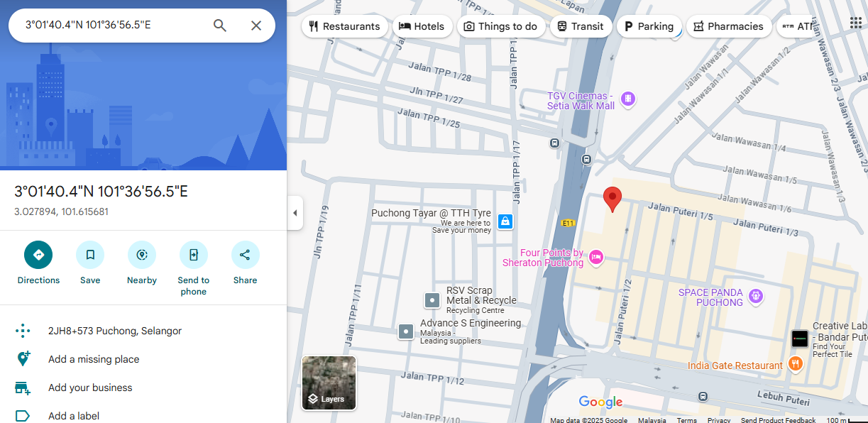The height and width of the screenshot is (423, 868).
Task: Click inside the search box with coordinates
Action: pyautogui.click(x=114, y=25)
